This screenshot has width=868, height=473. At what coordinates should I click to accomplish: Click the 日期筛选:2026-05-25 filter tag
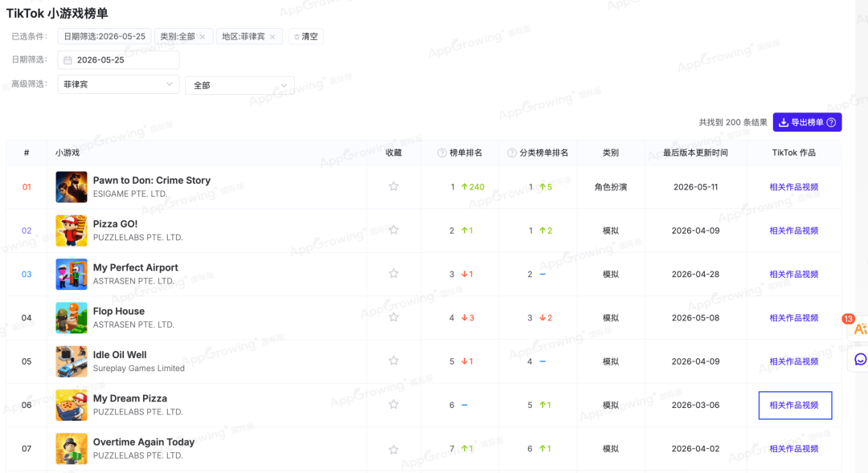tap(104, 36)
